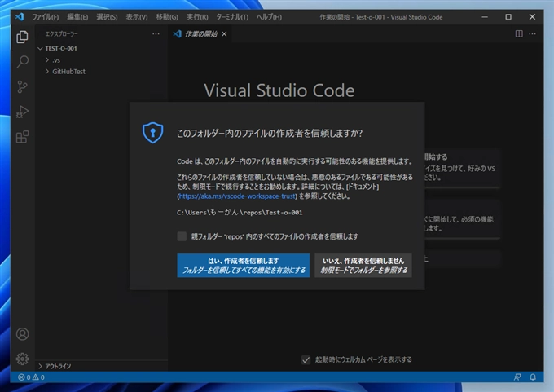Open the ターミナル(T) menu
Image resolution: width=554 pixels, height=392 pixels.
[232, 17]
